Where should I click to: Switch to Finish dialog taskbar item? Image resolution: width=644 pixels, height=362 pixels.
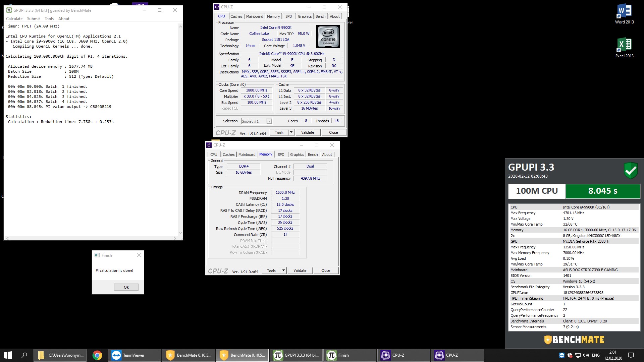click(350, 355)
